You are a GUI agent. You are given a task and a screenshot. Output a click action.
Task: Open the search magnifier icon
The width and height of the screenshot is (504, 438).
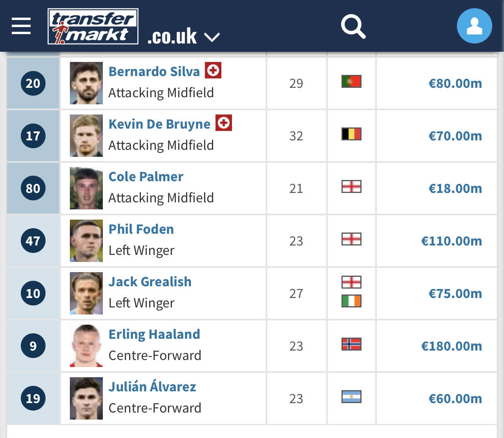point(353,26)
